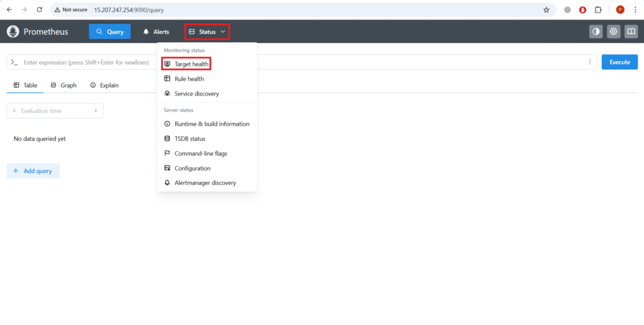
Task: Open TSDB status page
Action: pyautogui.click(x=207, y=139)
